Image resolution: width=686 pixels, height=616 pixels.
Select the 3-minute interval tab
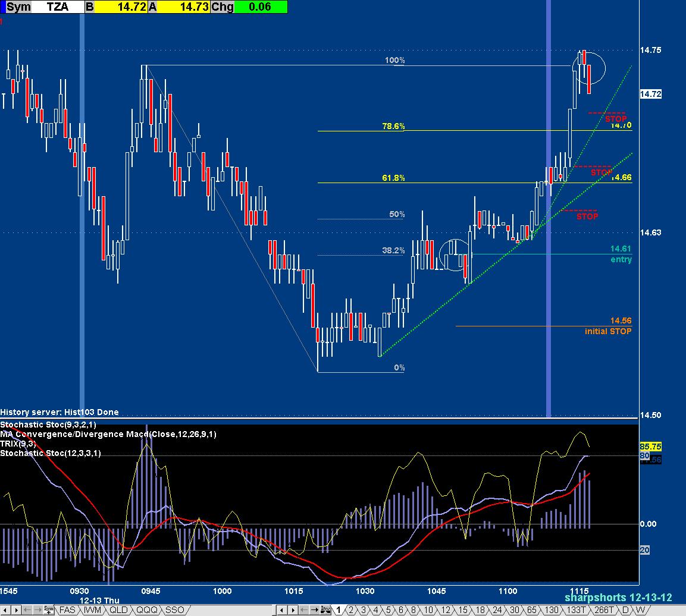pos(363,609)
